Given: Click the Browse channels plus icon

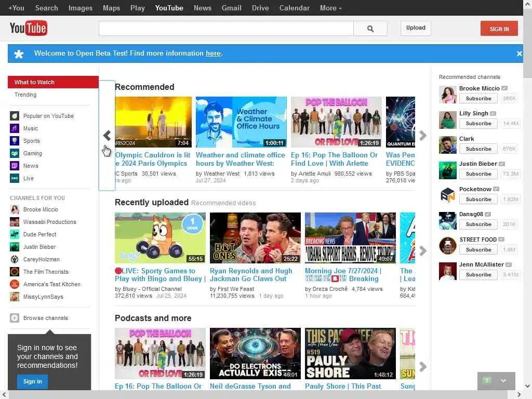Looking at the screenshot, I should [x=14, y=318].
